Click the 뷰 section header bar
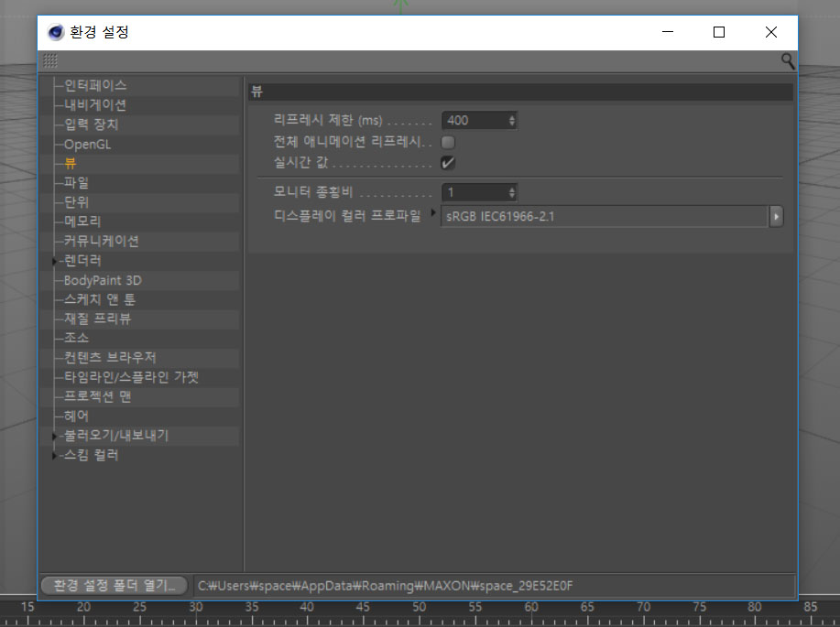This screenshot has height=627, width=840. tap(520, 92)
